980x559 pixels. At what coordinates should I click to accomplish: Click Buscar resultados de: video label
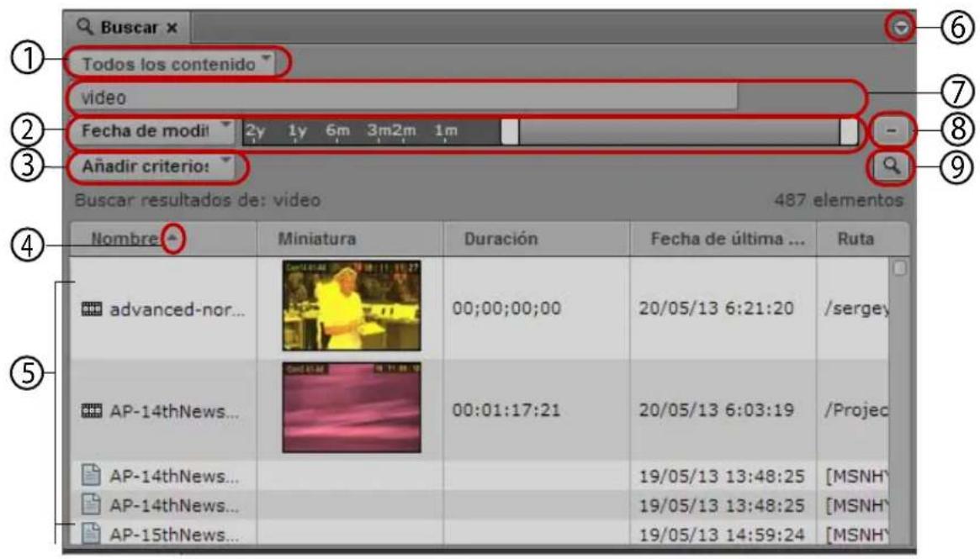(x=198, y=201)
